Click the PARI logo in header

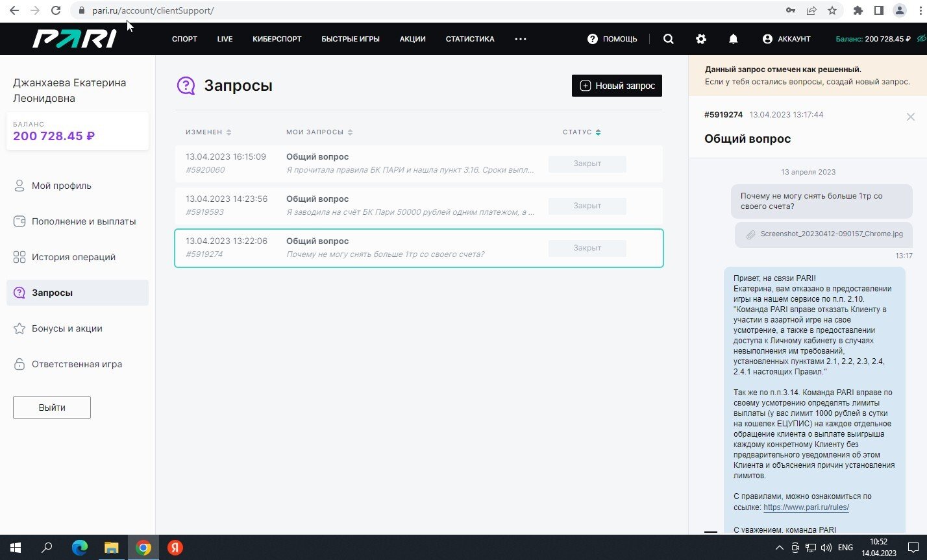coord(74,39)
